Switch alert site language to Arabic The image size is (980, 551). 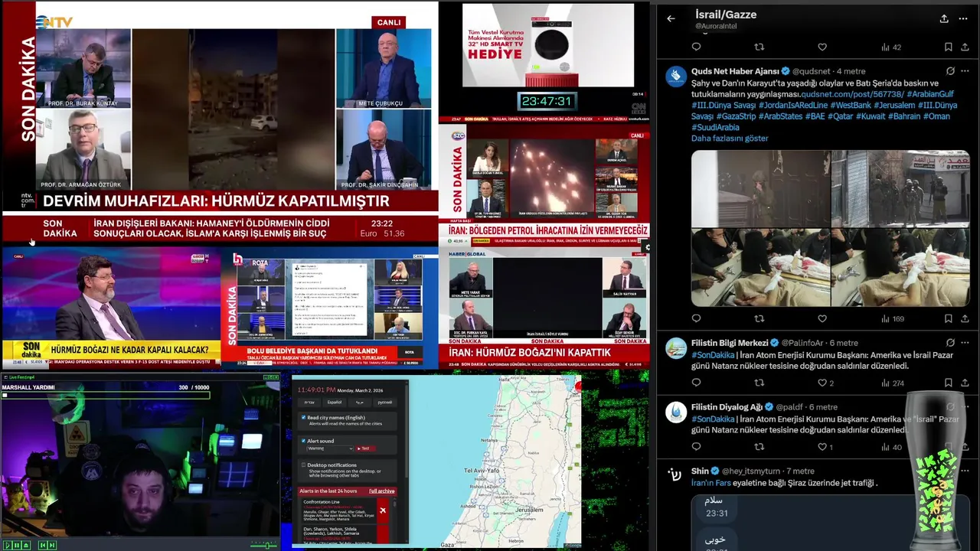pyautogui.click(x=359, y=402)
